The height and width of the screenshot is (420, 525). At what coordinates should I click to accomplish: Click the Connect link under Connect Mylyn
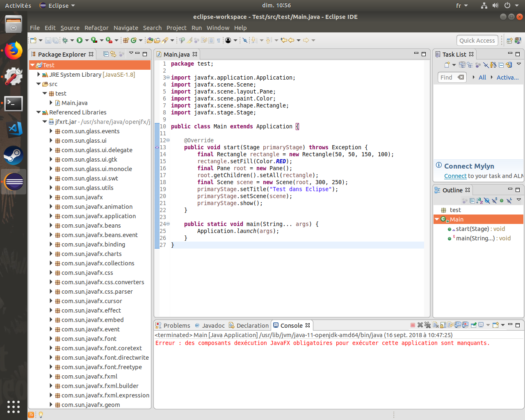tap(456, 176)
